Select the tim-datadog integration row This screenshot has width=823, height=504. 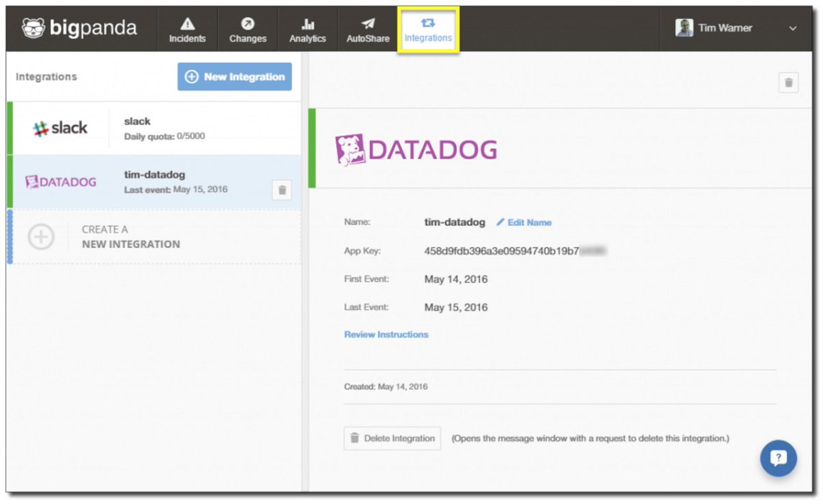154,181
